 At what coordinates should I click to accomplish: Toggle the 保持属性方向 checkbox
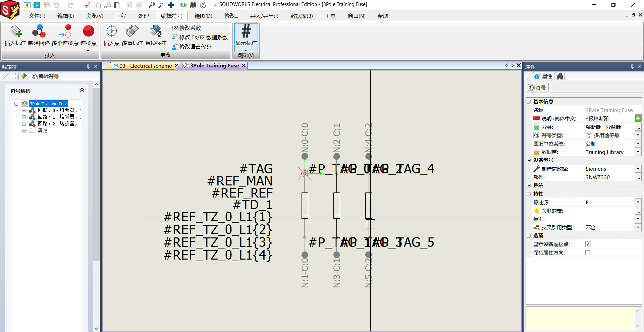588,253
